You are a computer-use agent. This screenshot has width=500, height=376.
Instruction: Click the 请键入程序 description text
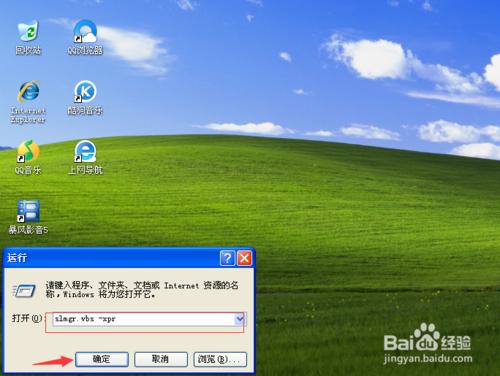142,289
